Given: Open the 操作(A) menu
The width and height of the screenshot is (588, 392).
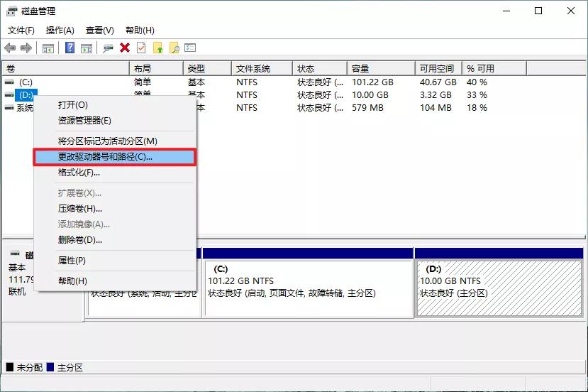Looking at the screenshot, I should [x=60, y=31].
